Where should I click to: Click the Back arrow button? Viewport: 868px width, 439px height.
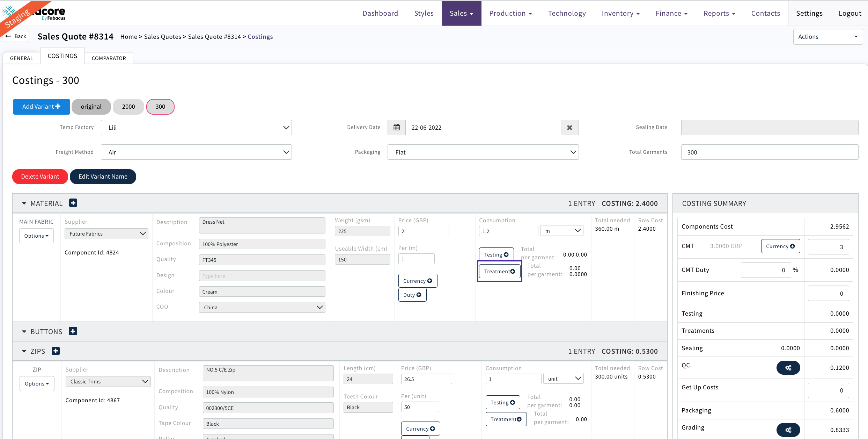(x=16, y=36)
